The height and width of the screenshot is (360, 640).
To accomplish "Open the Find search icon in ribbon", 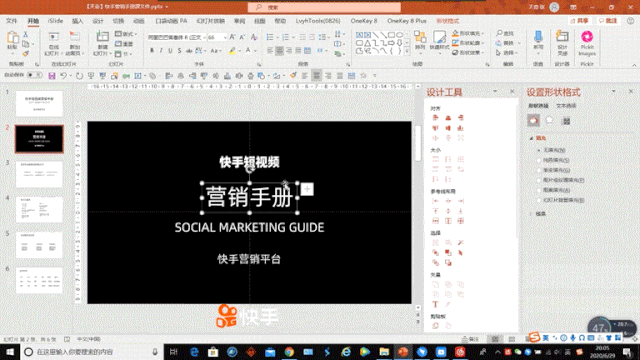I will 499,33.
